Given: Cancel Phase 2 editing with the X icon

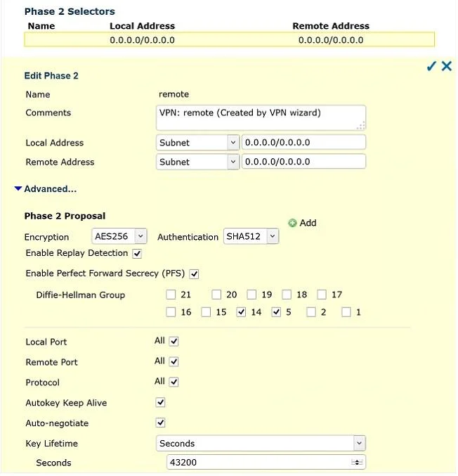Looking at the screenshot, I should (447, 66).
